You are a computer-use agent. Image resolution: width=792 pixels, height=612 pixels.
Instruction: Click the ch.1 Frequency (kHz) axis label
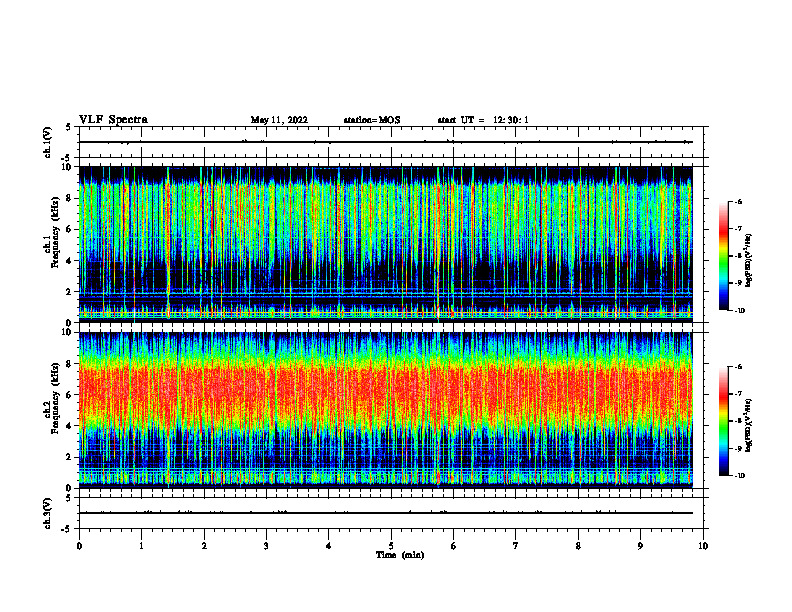coord(51,232)
